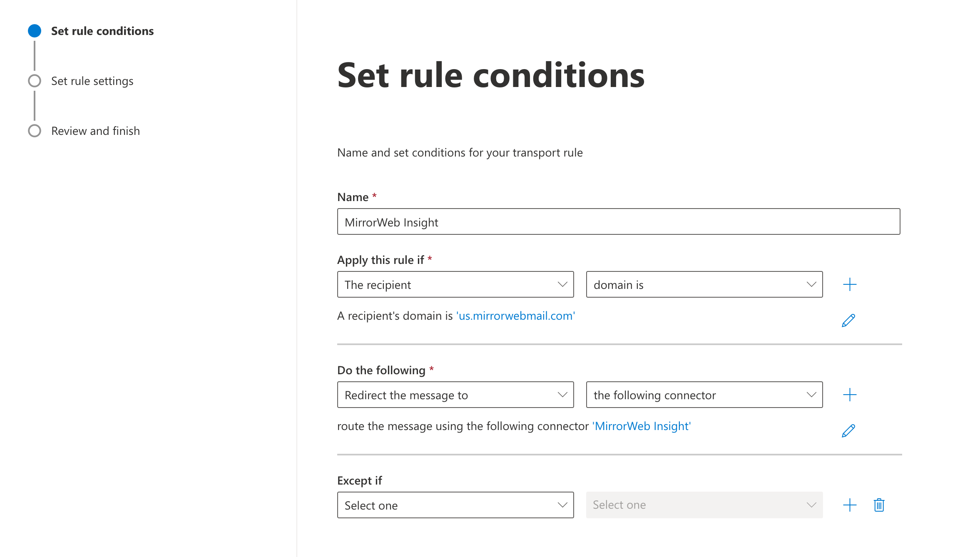Add another condition under Apply this rule if
The image size is (980, 557).
click(850, 285)
